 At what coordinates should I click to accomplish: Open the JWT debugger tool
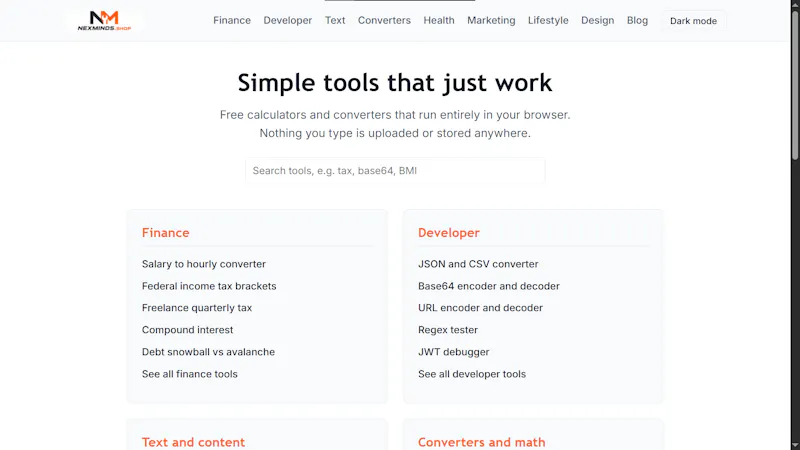[x=454, y=352]
